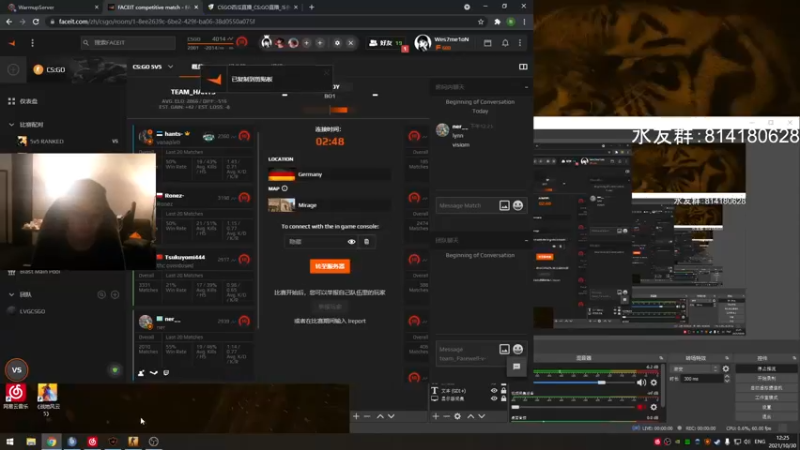Open OBS source properties gear

(x=457, y=416)
